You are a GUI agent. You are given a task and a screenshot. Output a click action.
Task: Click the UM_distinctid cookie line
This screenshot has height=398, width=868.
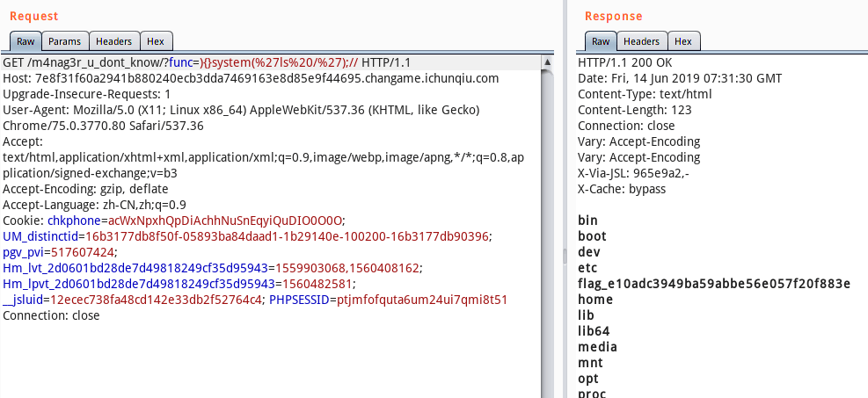[247, 236]
